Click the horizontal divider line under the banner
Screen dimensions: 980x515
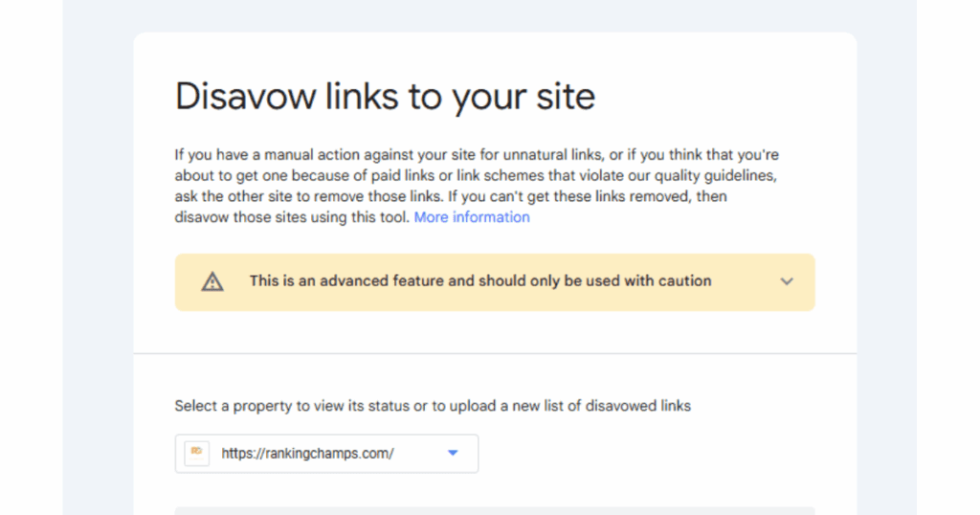(495, 354)
